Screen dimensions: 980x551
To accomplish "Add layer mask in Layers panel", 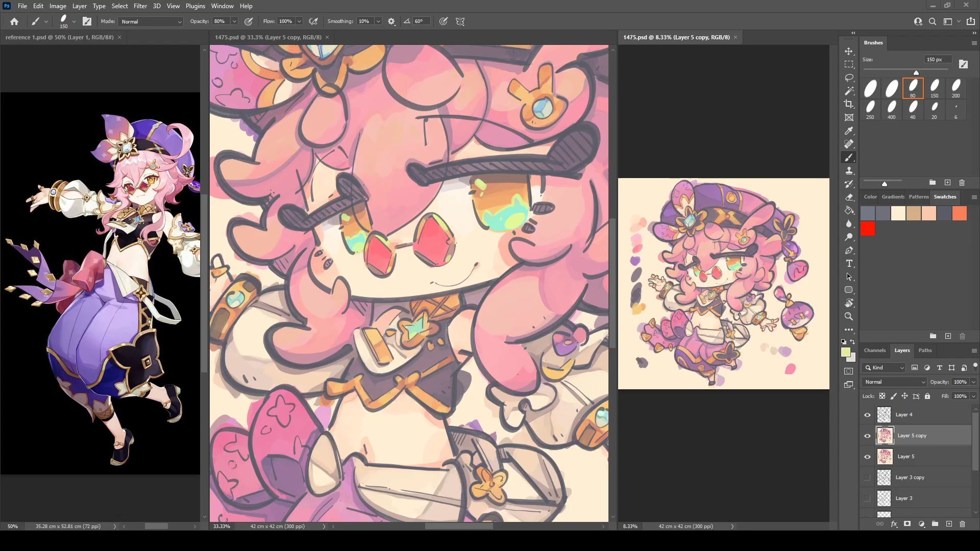I will [x=907, y=524].
